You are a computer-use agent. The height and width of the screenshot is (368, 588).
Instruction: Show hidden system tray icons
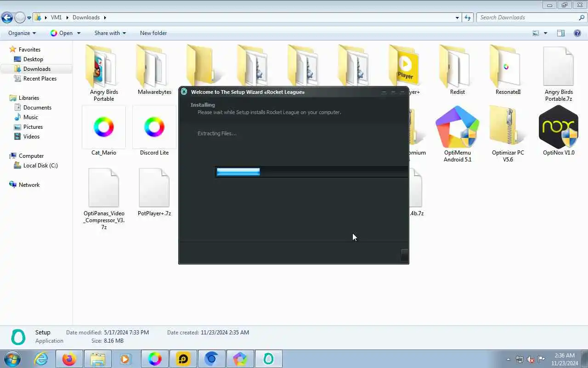pos(508,359)
